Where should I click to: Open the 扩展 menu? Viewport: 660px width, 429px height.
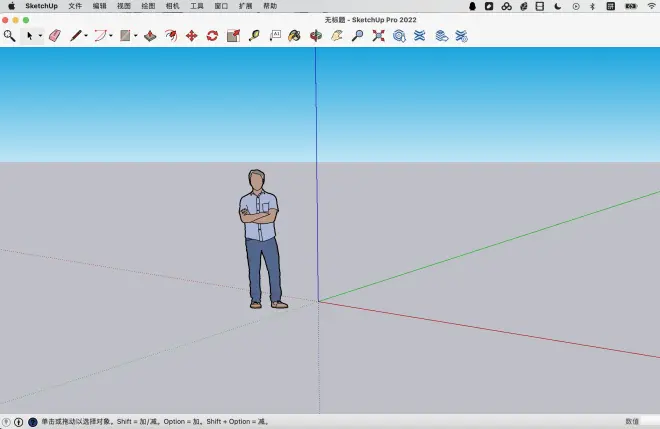[245, 6]
